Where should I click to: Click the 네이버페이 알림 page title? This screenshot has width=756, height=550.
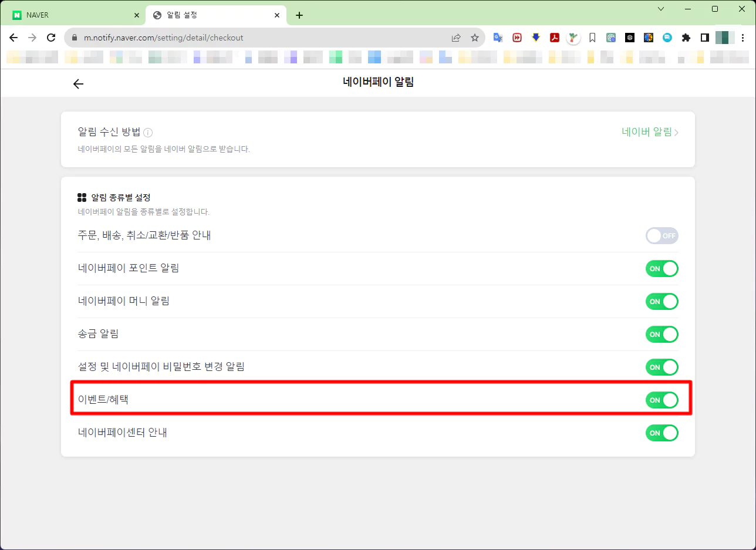click(x=378, y=82)
